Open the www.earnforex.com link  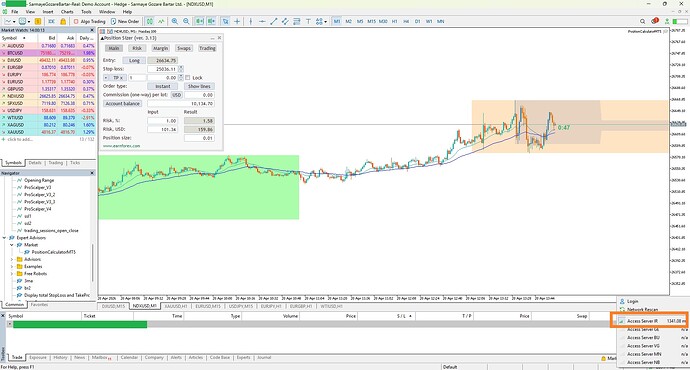(121, 146)
